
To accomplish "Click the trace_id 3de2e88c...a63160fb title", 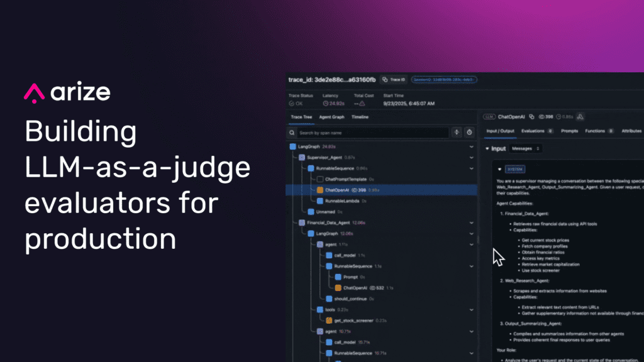I will click(x=332, y=80).
